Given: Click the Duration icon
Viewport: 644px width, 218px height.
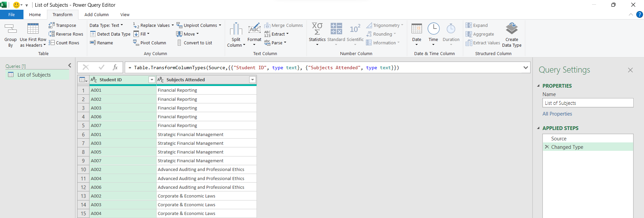Looking at the screenshot, I should click(x=451, y=29).
